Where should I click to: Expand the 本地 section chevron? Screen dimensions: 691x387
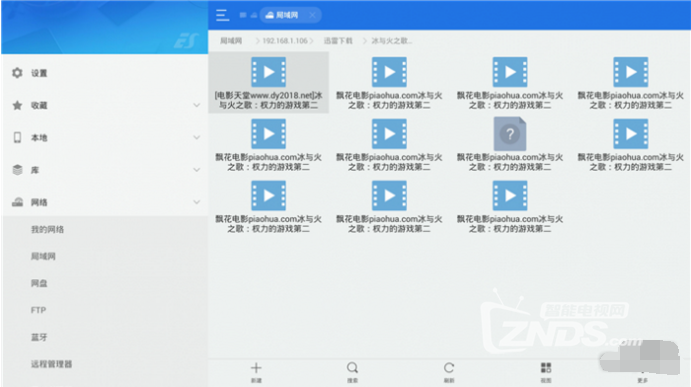(197, 138)
